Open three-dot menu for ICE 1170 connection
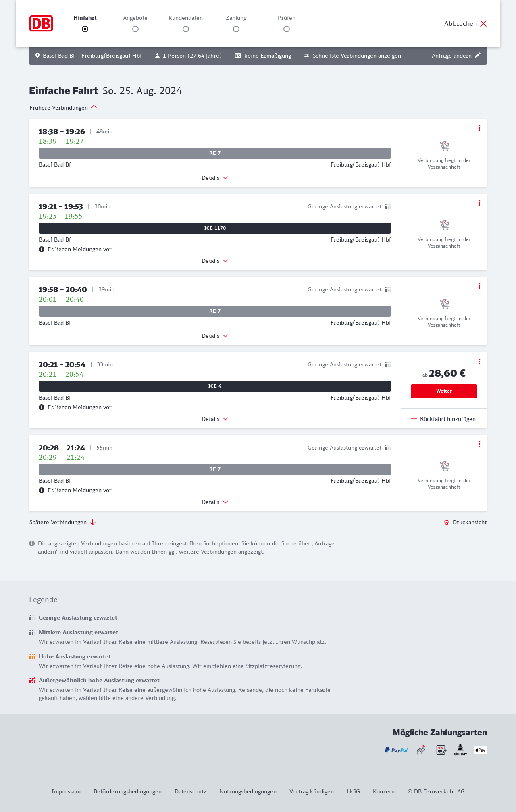 pos(479,203)
